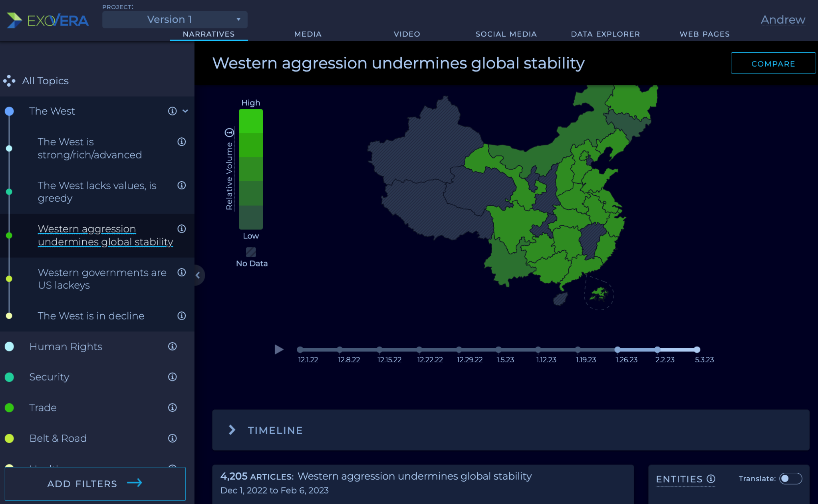Open the Entities info icon
The image size is (818, 504).
(x=711, y=479)
